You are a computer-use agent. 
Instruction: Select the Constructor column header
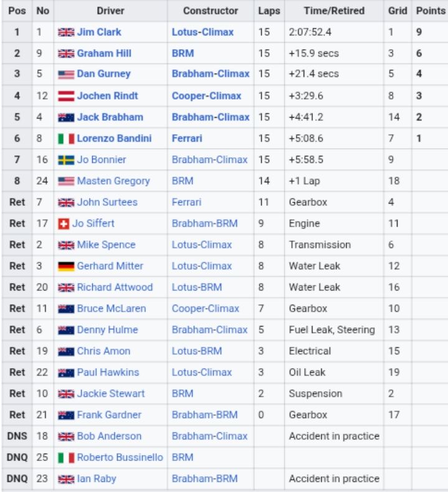[211, 11]
